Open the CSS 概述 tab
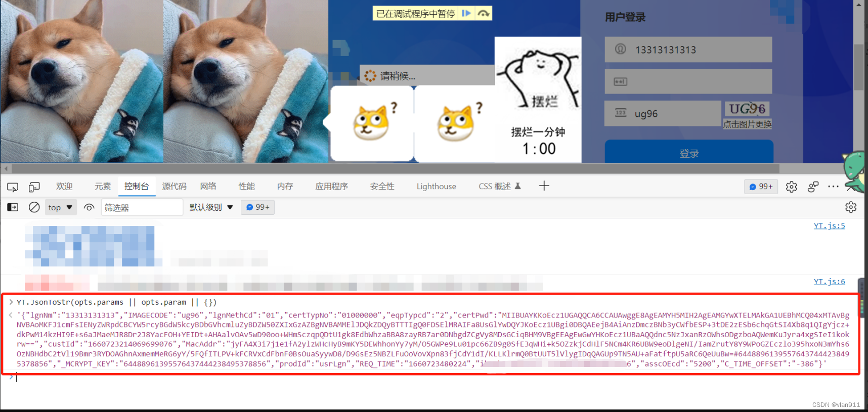Screen dimensions: 868x412 pos(500,187)
